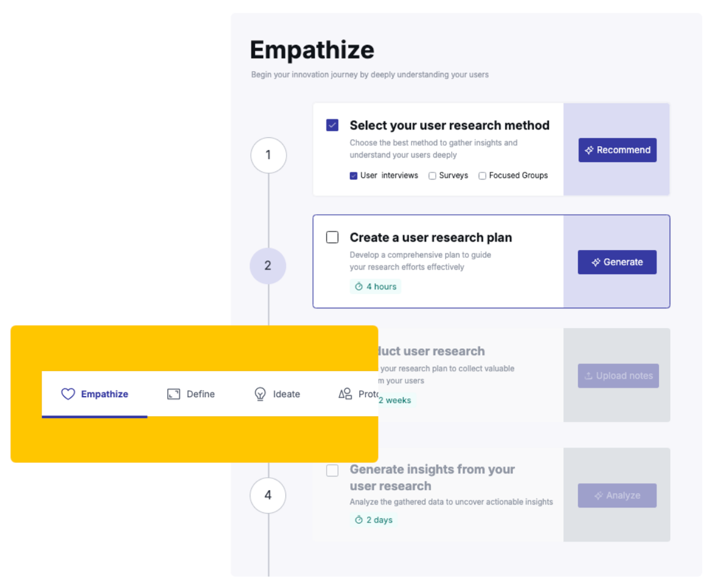The height and width of the screenshot is (588, 712).
Task: Click the timer icon beside 4 hours
Action: point(359,287)
